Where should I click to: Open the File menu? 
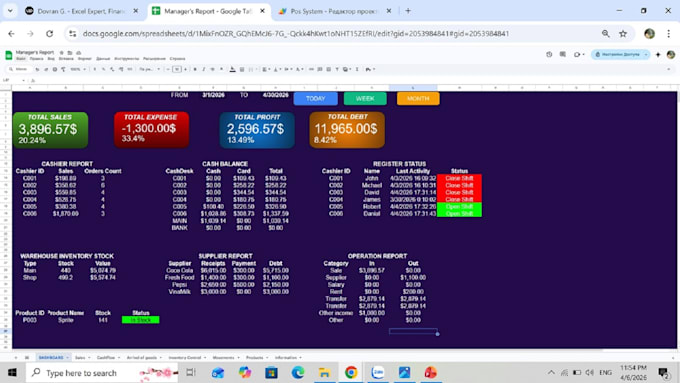20,59
